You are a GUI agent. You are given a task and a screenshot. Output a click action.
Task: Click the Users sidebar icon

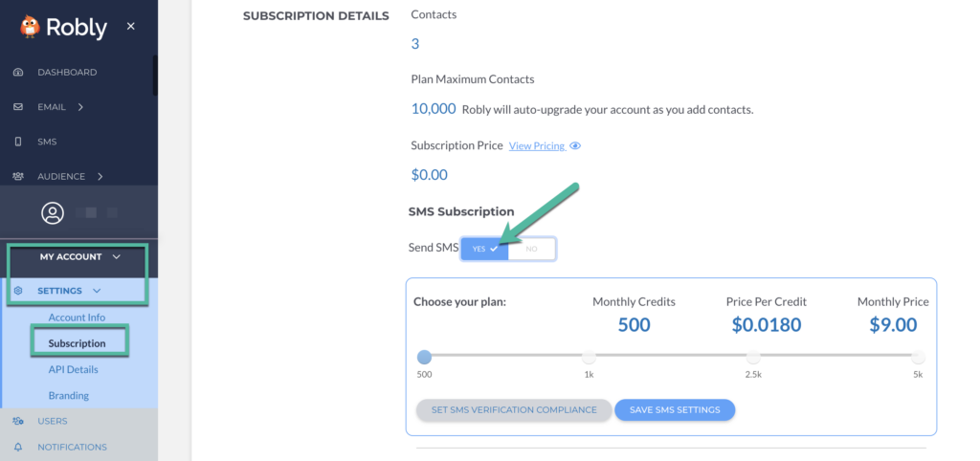18,421
